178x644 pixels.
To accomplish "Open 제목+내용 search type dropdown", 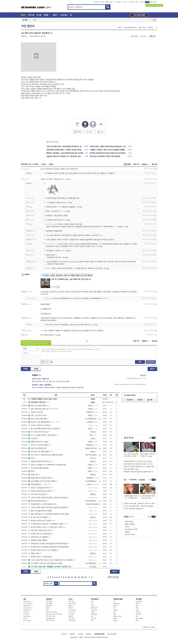I will coord(51,584).
